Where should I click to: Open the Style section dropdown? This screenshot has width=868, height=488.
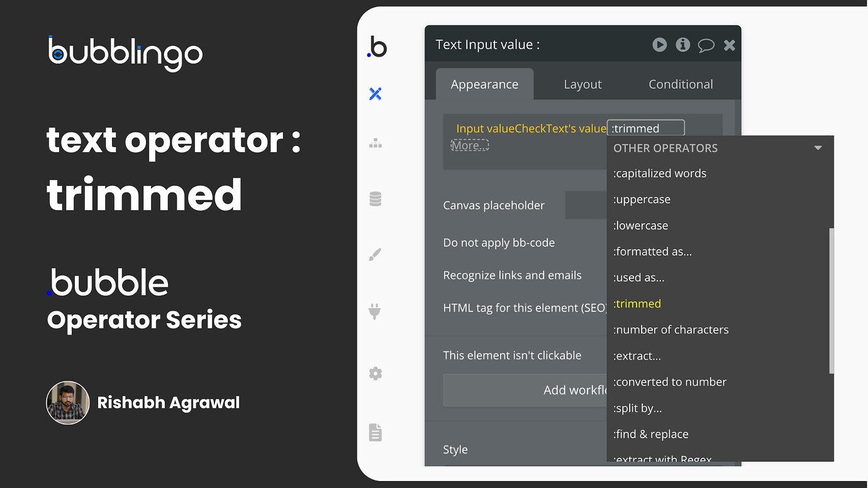455,449
